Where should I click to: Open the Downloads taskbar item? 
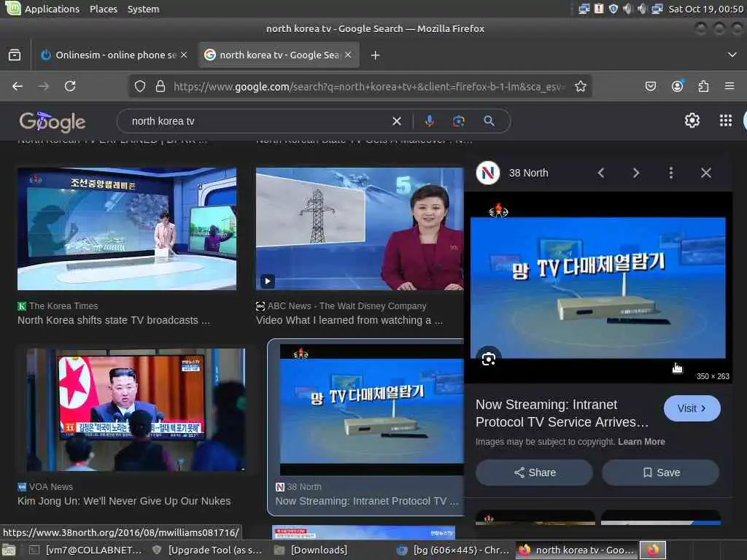(311, 550)
